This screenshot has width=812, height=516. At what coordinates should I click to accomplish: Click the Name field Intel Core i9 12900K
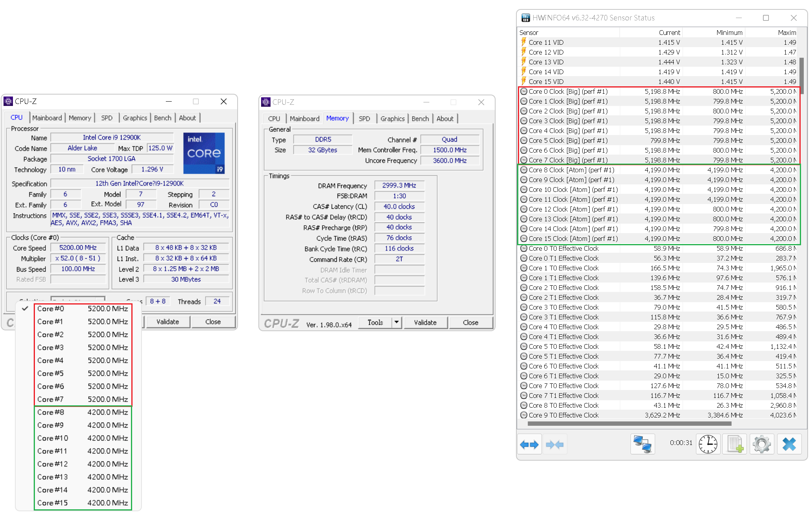[x=112, y=137]
